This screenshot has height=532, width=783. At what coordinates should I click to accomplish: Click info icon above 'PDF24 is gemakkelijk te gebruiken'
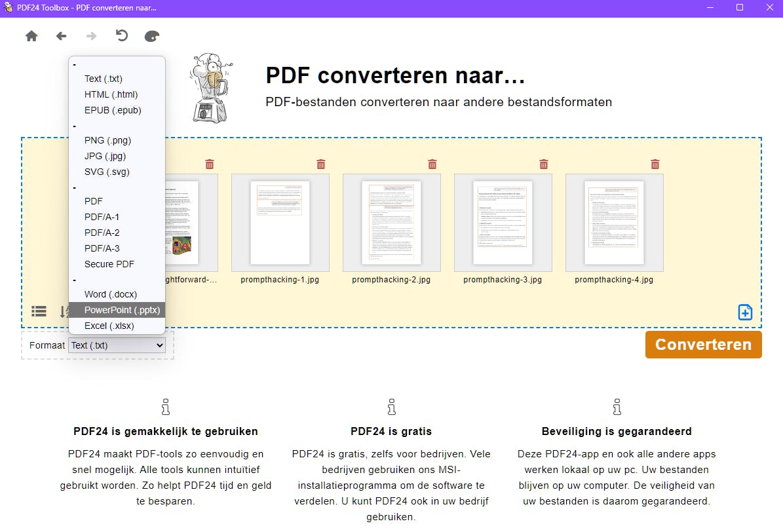click(166, 407)
